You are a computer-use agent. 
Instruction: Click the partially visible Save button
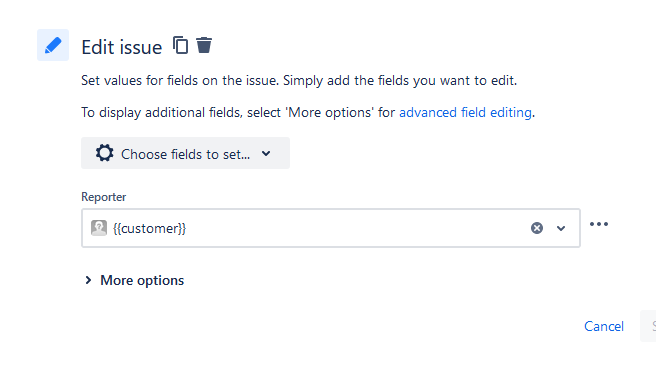(648, 326)
